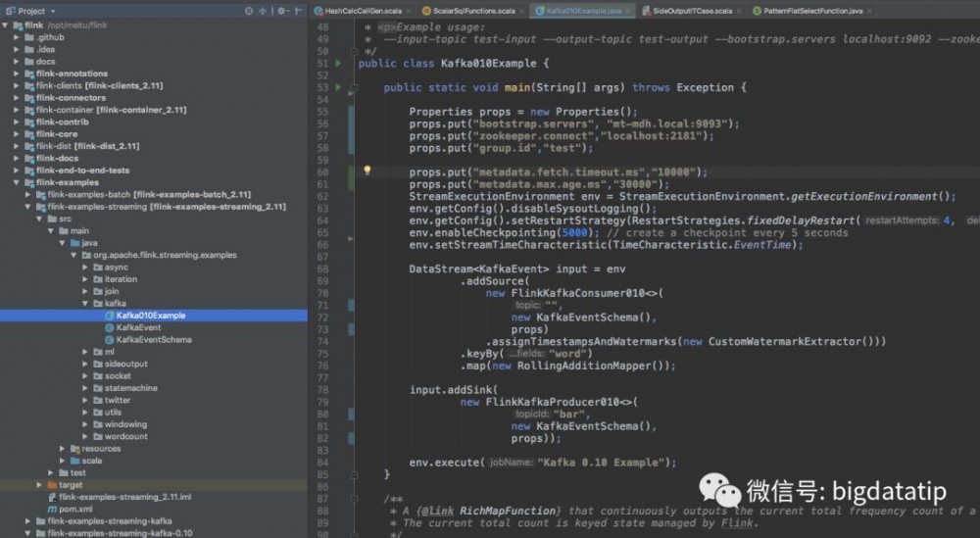Click fold marker at main method line 53
This screenshot has width=980, height=538.
tap(353, 87)
